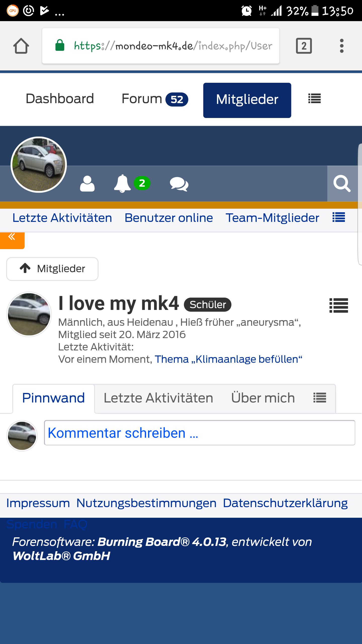This screenshot has width=362, height=644.
Task: Tap the browser home icon
Action: [x=21, y=46]
